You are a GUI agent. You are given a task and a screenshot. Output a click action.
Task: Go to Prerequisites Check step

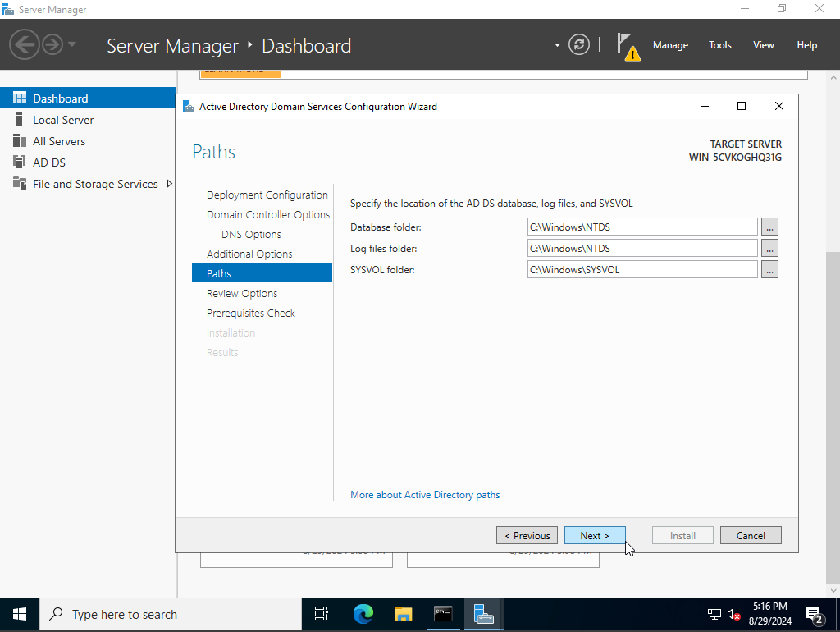(x=251, y=313)
